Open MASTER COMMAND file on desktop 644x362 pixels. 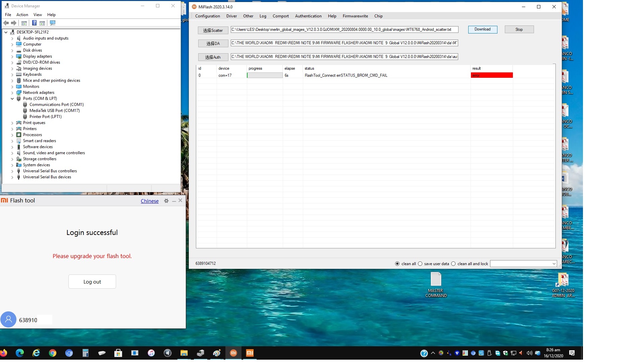tap(436, 285)
